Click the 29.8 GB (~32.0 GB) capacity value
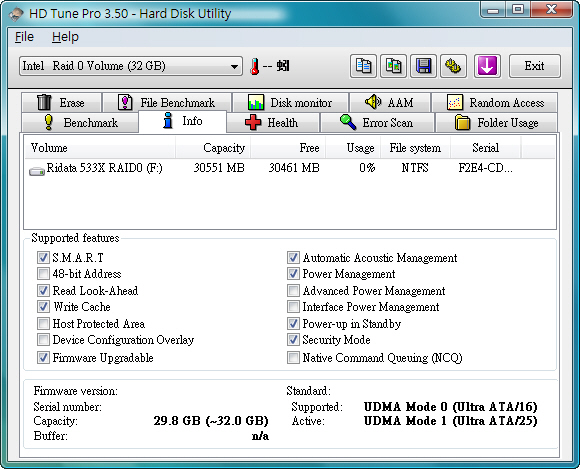This screenshot has width=580, height=469. pos(211,421)
